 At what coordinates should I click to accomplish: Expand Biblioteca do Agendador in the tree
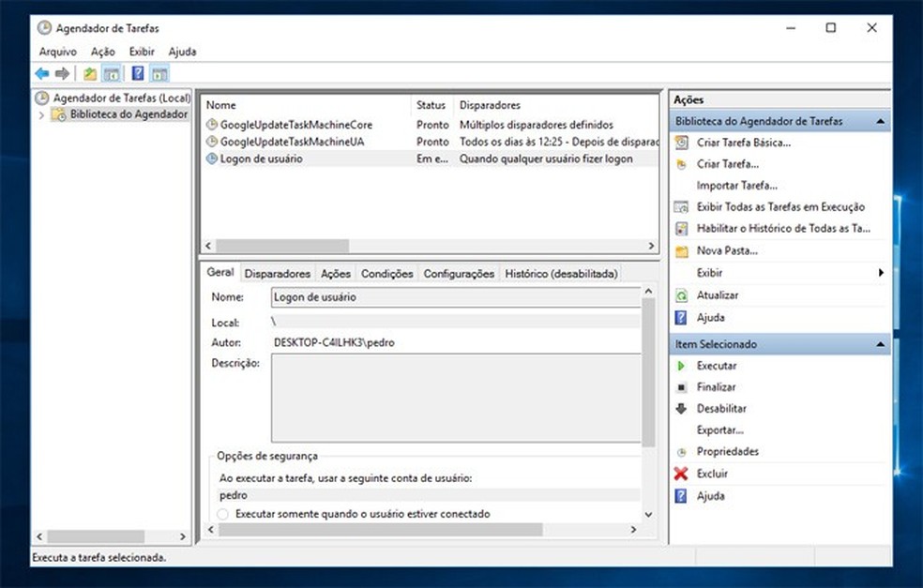pyautogui.click(x=43, y=113)
